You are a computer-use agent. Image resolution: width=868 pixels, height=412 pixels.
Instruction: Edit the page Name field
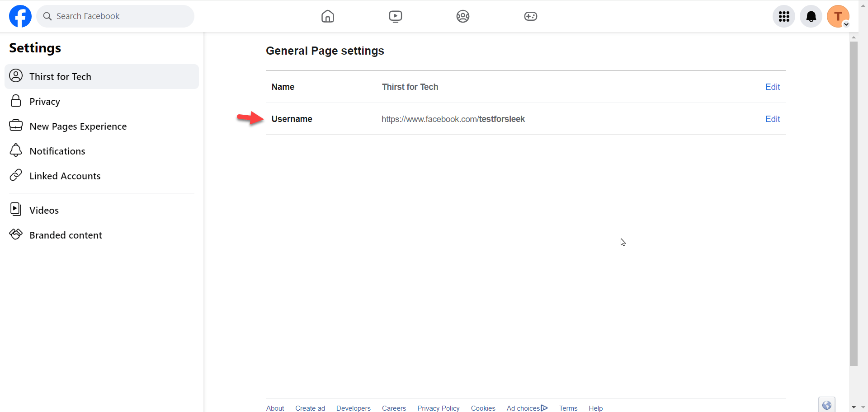point(772,87)
